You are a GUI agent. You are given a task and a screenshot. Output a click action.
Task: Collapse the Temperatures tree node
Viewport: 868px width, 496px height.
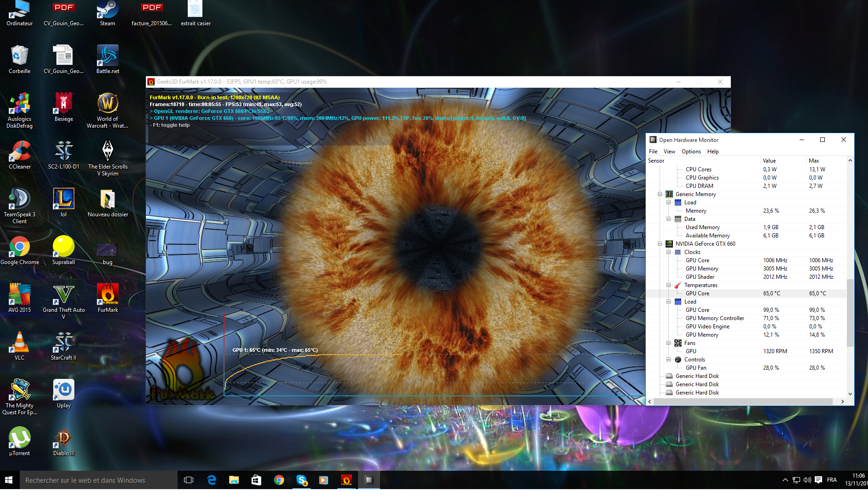click(x=669, y=285)
